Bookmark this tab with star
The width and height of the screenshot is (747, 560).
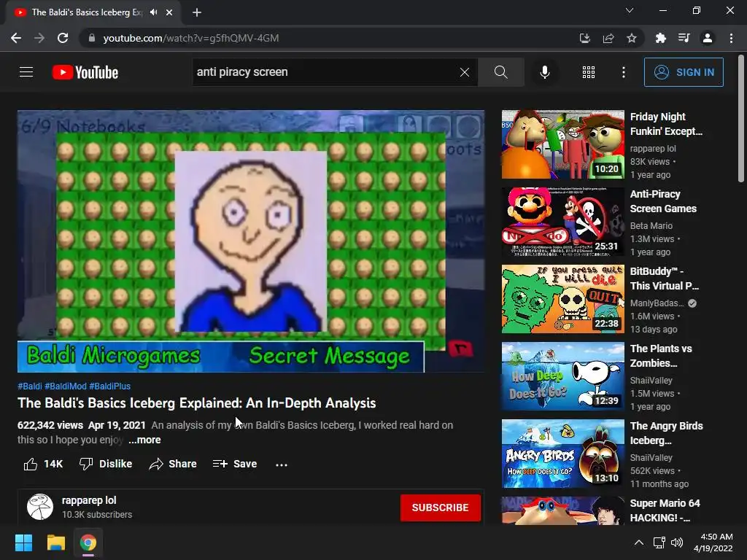[x=632, y=38]
